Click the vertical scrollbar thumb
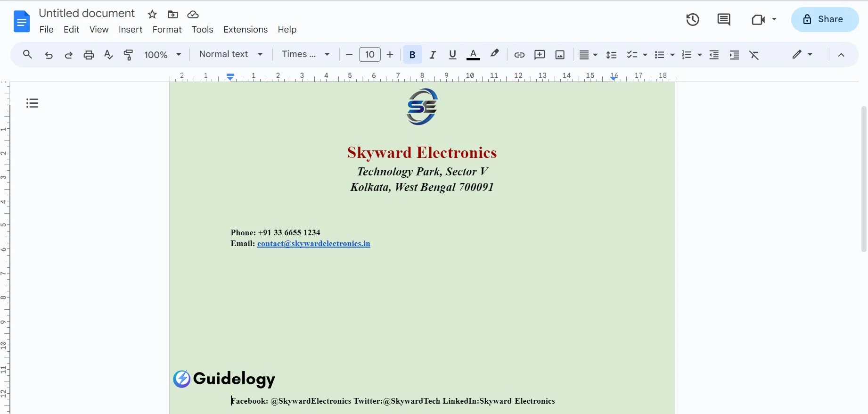Image resolution: width=868 pixels, height=414 pixels. pos(863,179)
